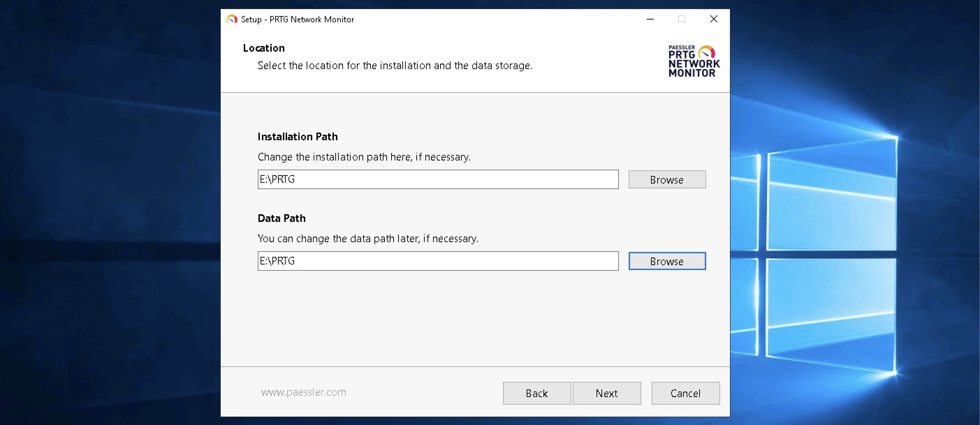Close the PRTG setup window
The height and width of the screenshot is (425, 980).
[713, 19]
